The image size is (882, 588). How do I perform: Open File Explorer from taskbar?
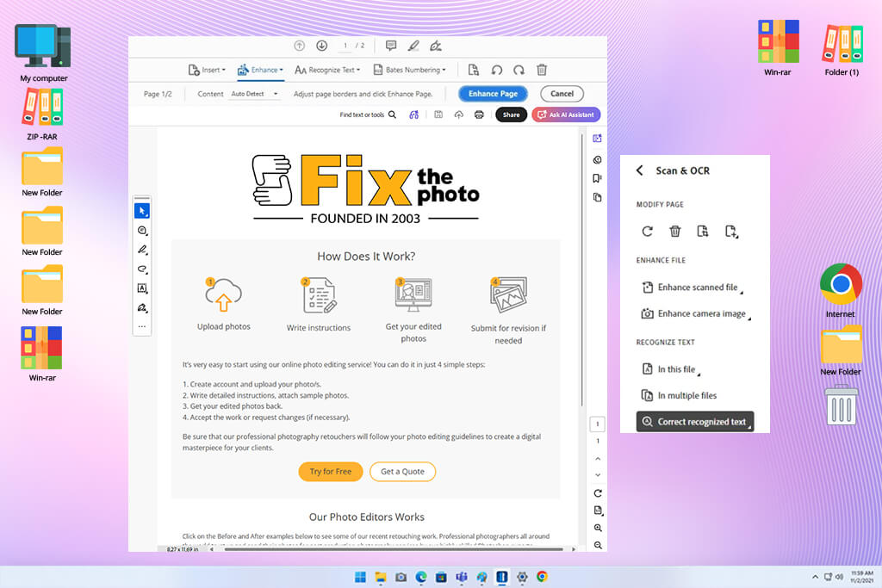[381, 577]
